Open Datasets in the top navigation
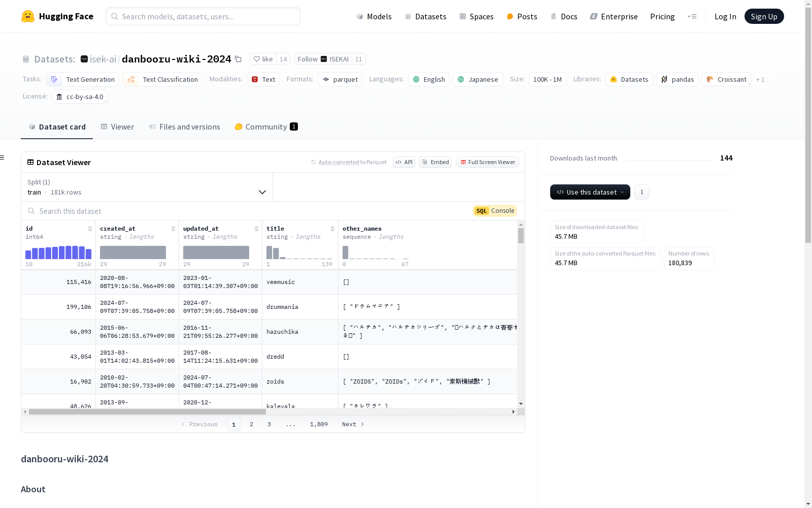The image size is (812, 508). [x=425, y=16]
